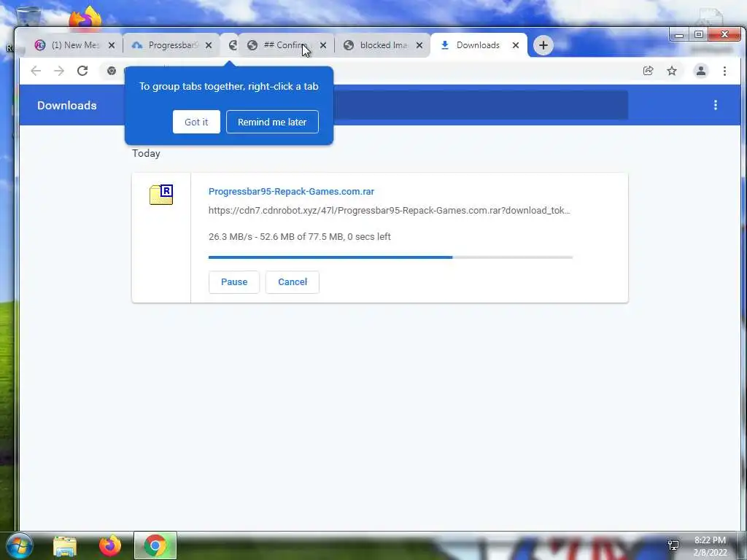Close the Downloads tab
This screenshot has height=560, width=747.
click(x=516, y=45)
